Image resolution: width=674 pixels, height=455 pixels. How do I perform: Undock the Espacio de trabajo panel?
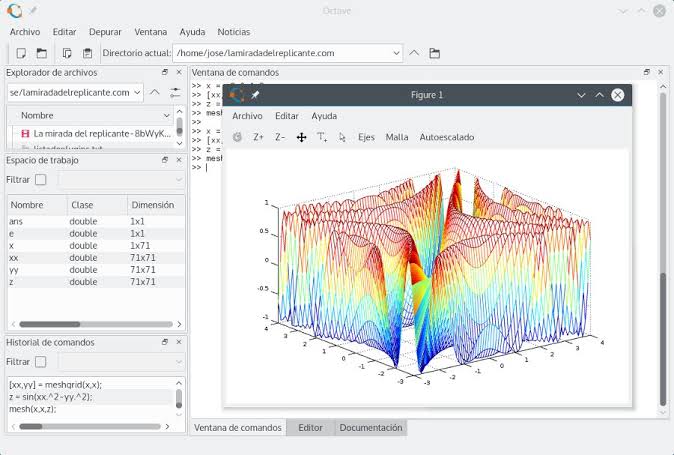[x=165, y=160]
